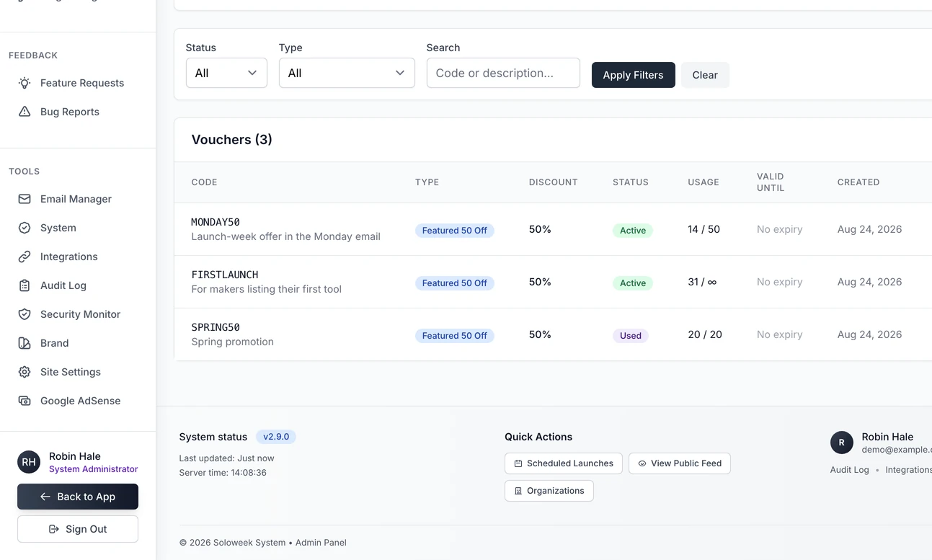
Task: Click Featured 50 Off badge in MONDAY50 row
Action: pos(455,231)
